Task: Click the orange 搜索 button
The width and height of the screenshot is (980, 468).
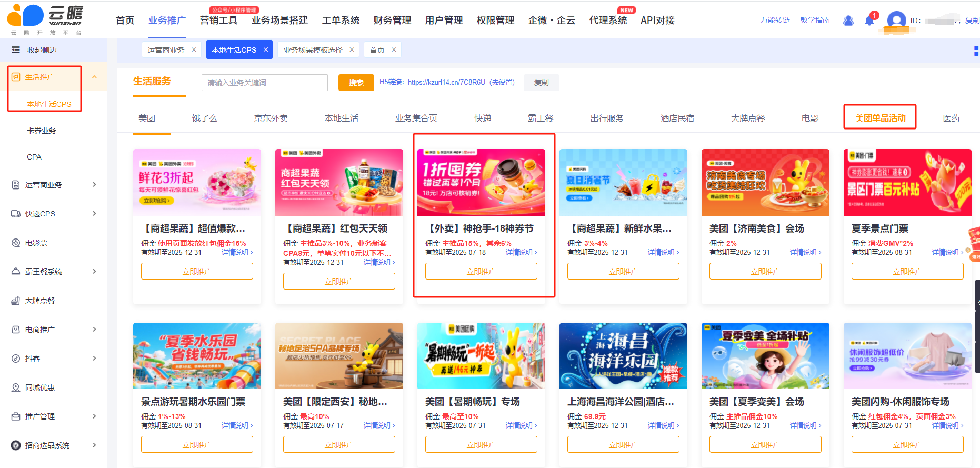Action: tap(356, 83)
